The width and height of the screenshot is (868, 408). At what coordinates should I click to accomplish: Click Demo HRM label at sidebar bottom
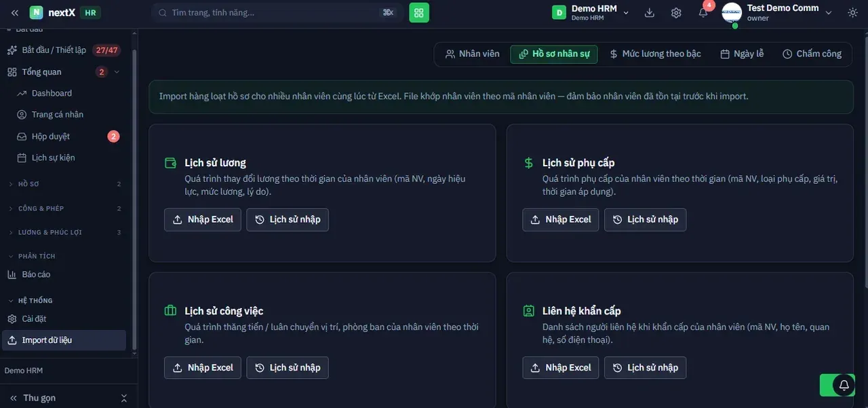pyautogui.click(x=24, y=371)
